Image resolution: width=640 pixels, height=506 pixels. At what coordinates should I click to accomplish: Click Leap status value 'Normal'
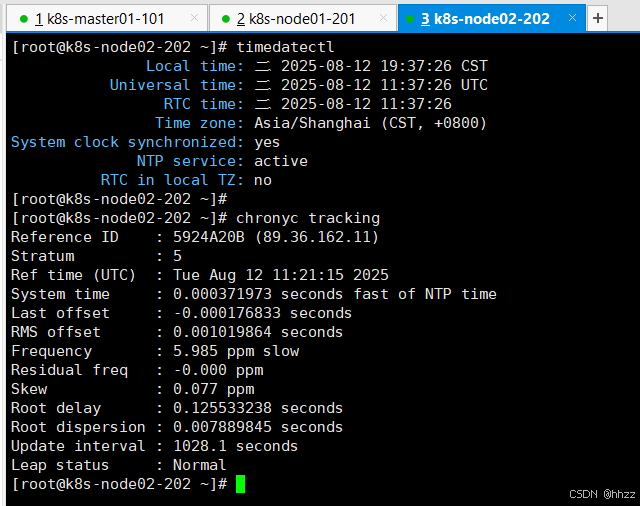click(x=200, y=465)
